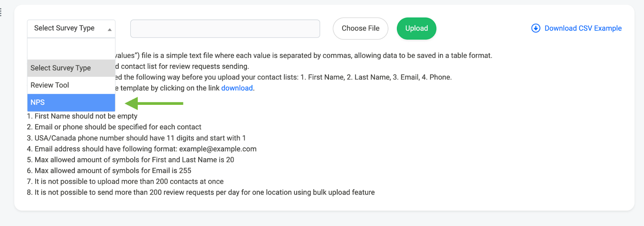
Task: Pick the greyed Select Survey Type list entry
Action: pos(71,68)
